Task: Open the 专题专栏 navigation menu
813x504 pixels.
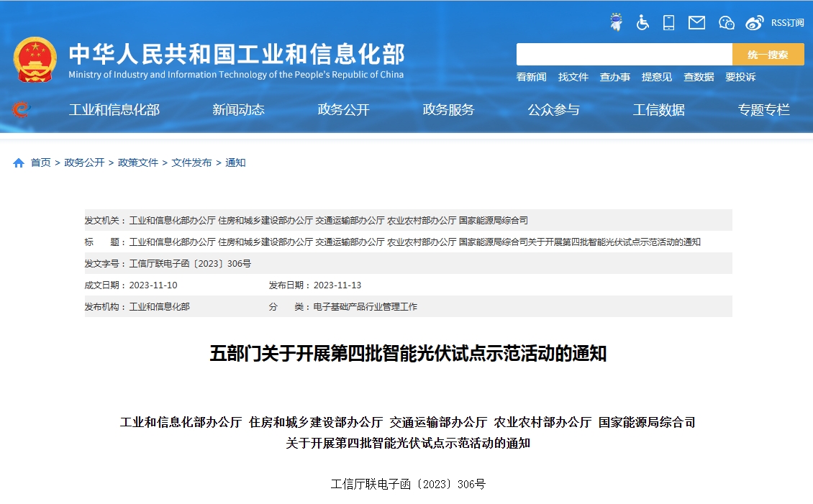Action: tap(764, 110)
